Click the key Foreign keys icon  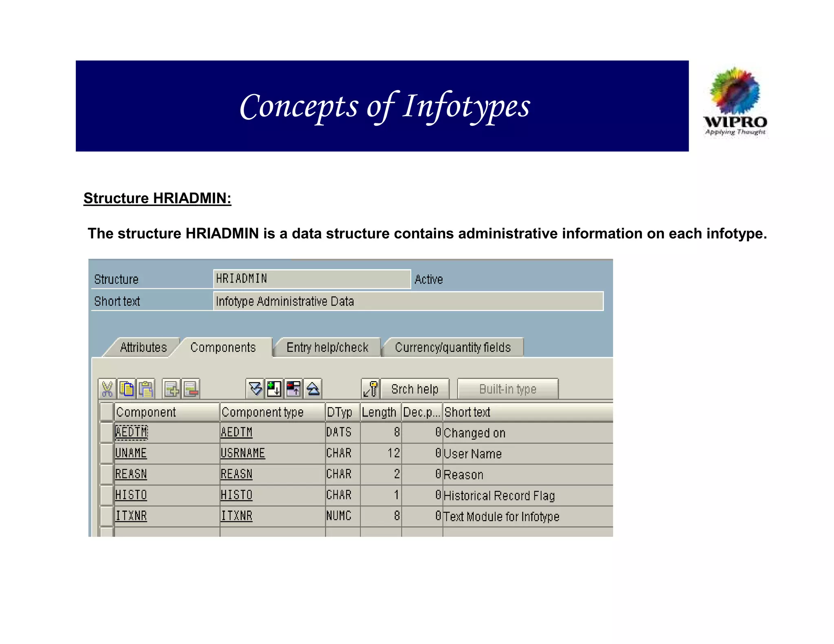click(x=371, y=389)
